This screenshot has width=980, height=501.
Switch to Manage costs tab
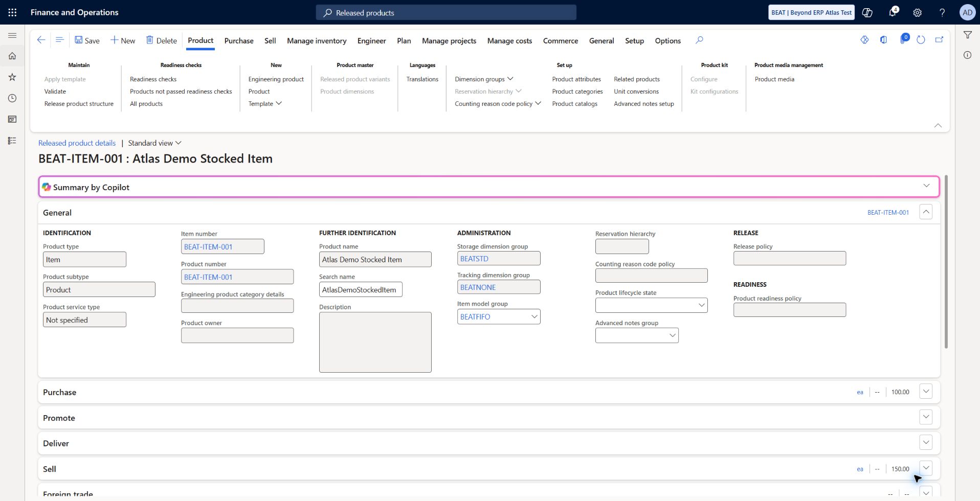coord(509,41)
